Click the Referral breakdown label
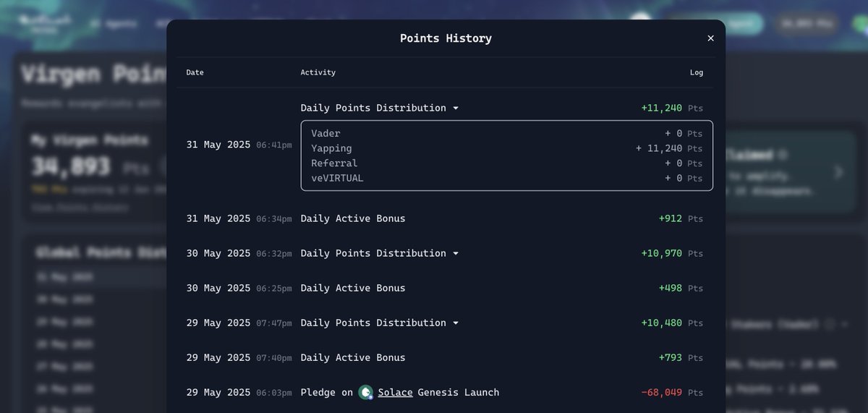This screenshot has height=413, width=868. 334,163
